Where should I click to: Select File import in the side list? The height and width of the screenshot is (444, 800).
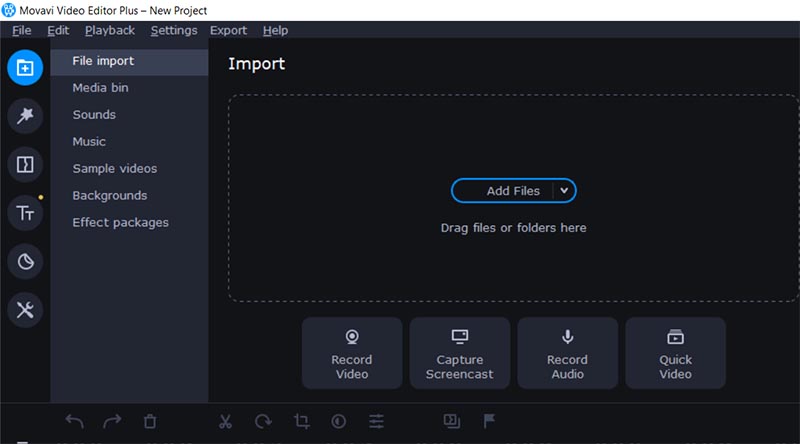[130, 61]
